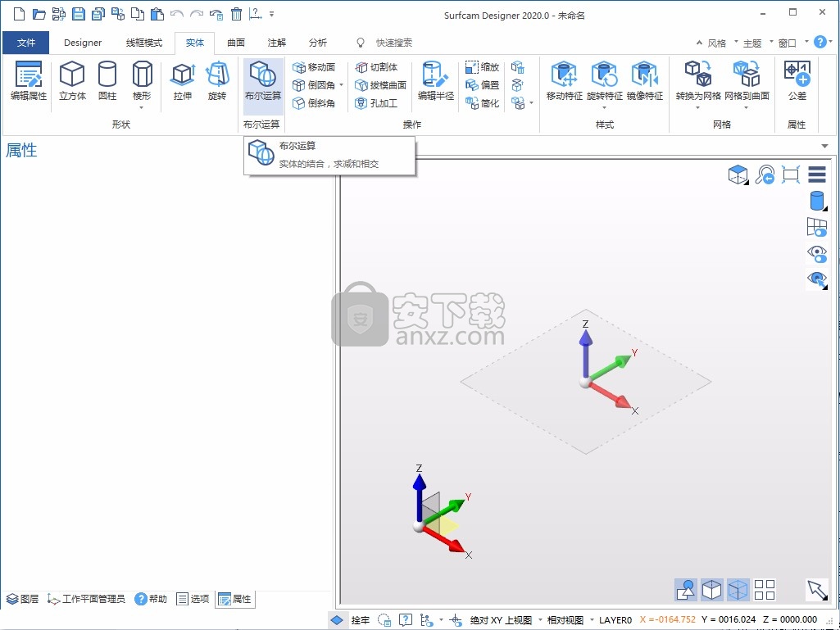The height and width of the screenshot is (630, 840).
Task: Open the 帮助 help panel tab
Action: (151, 599)
